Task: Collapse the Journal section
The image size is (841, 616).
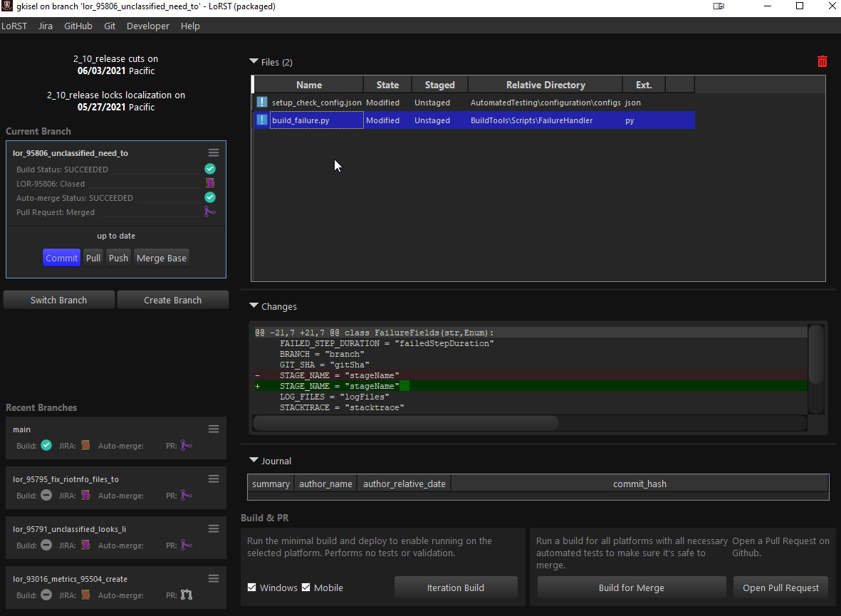Action: tap(254, 461)
